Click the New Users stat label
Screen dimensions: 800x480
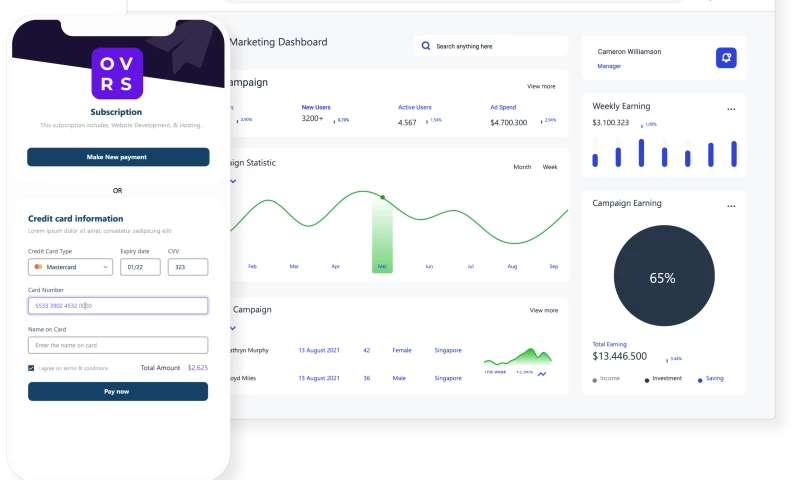pyautogui.click(x=316, y=107)
